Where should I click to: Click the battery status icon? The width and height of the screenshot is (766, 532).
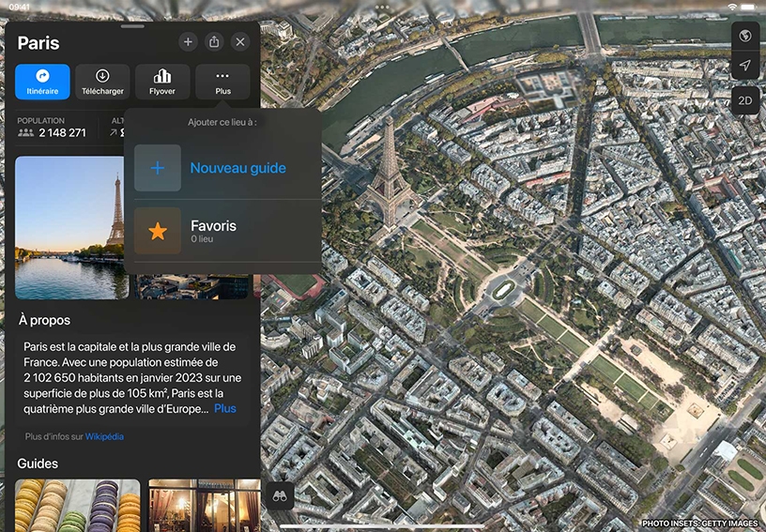point(748,7)
